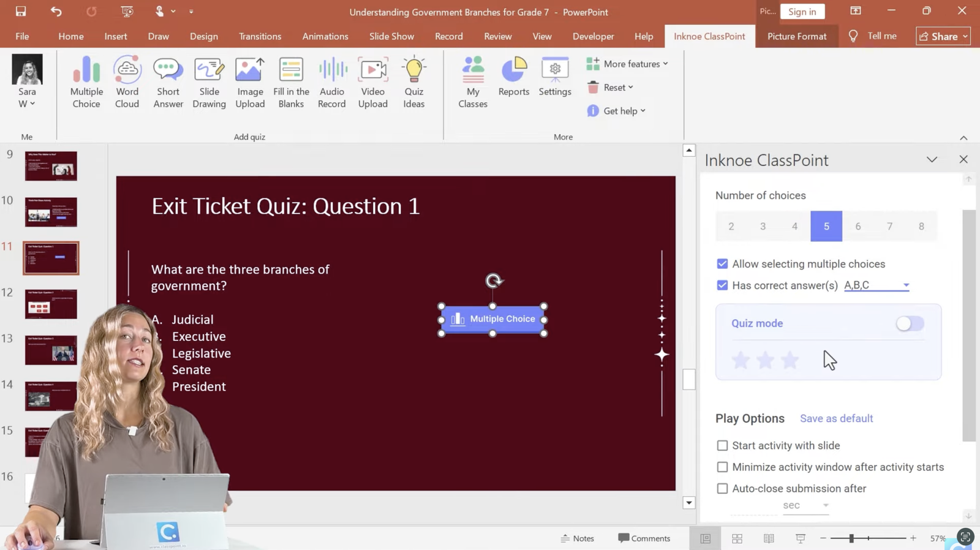This screenshot has height=550, width=980.
Task: Open the ClassPoint Reports icon
Action: pos(513,77)
